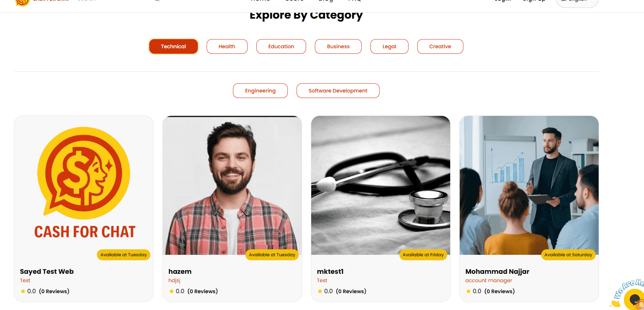Click the star icon on mktest1 card
This screenshot has height=310, width=644.
(320, 291)
